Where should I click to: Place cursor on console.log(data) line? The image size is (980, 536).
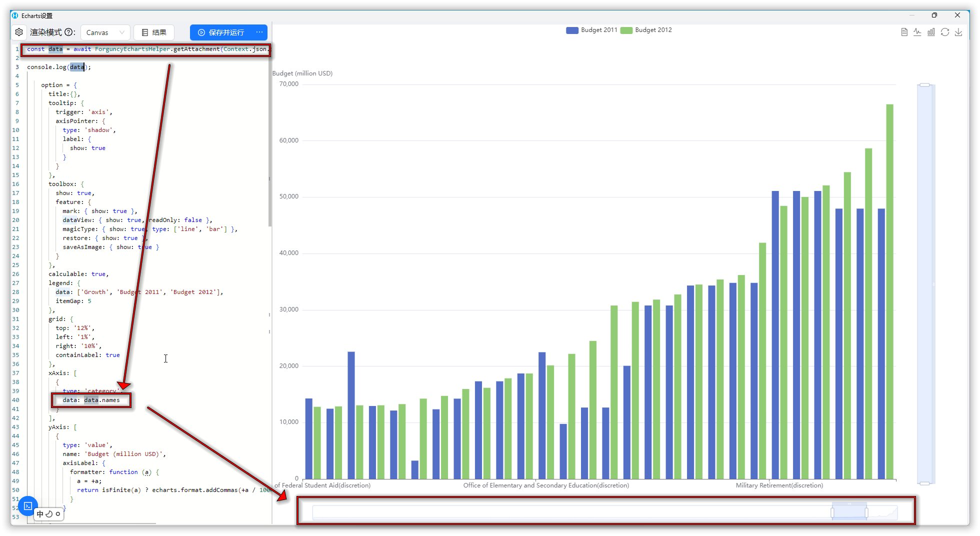[x=59, y=67]
